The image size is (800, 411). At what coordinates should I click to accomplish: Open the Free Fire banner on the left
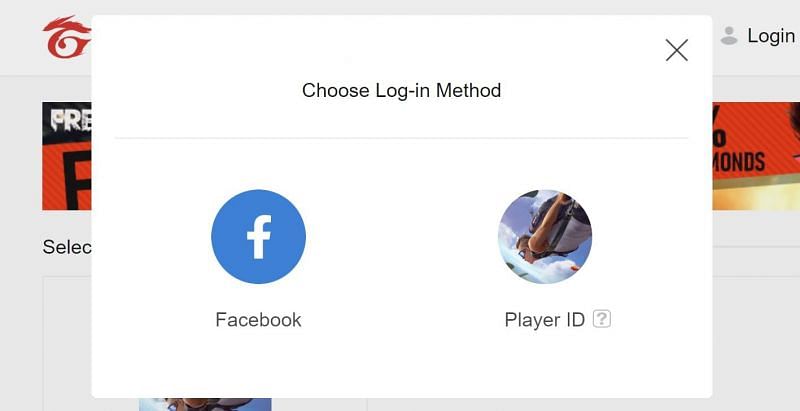(x=67, y=156)
